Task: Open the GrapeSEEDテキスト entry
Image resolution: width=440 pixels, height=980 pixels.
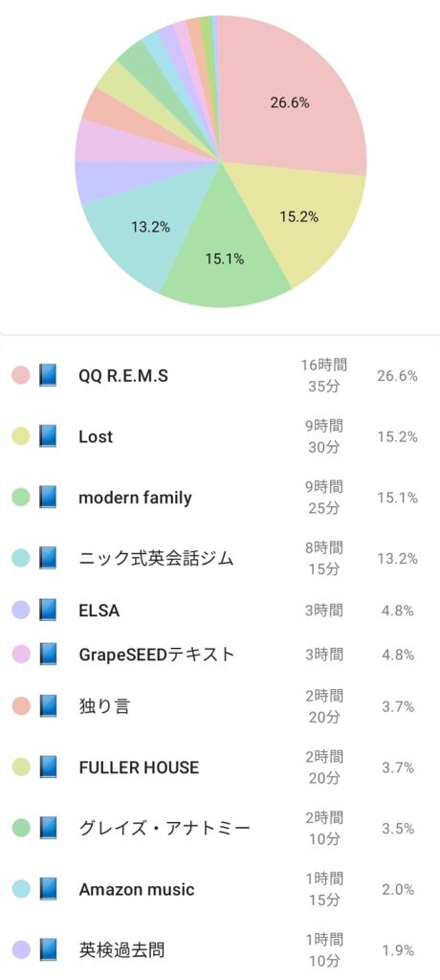Action: (x=220, y=655)
